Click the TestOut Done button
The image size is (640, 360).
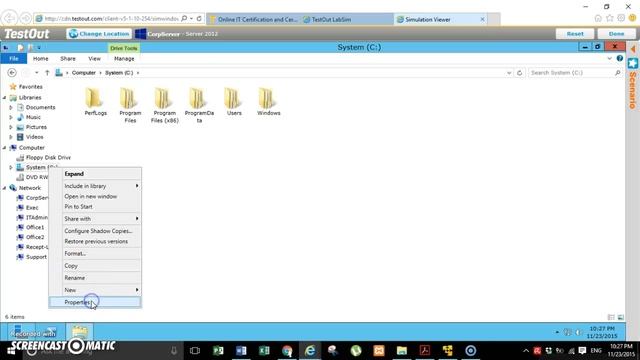point(616,34)
